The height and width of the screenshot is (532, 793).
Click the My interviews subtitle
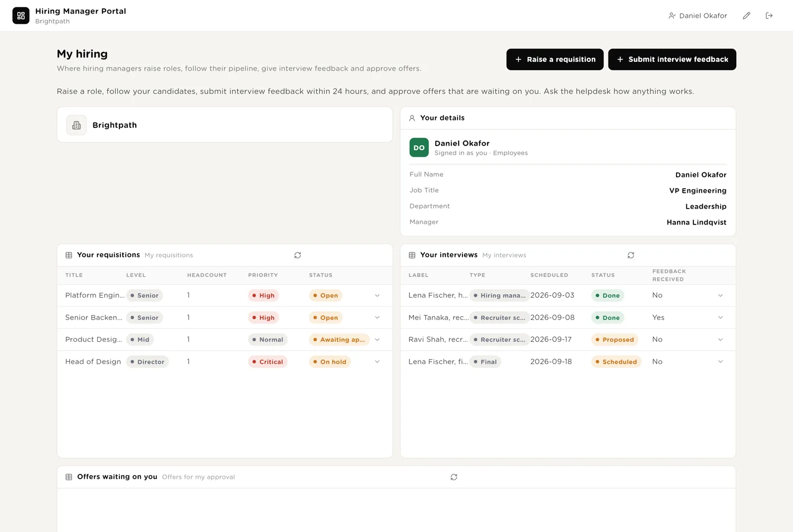click(504, 256)
